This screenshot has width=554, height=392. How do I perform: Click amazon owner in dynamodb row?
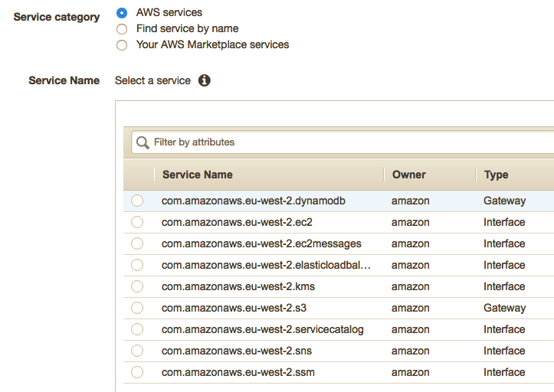pyautogui.click(x=411, y=201)
